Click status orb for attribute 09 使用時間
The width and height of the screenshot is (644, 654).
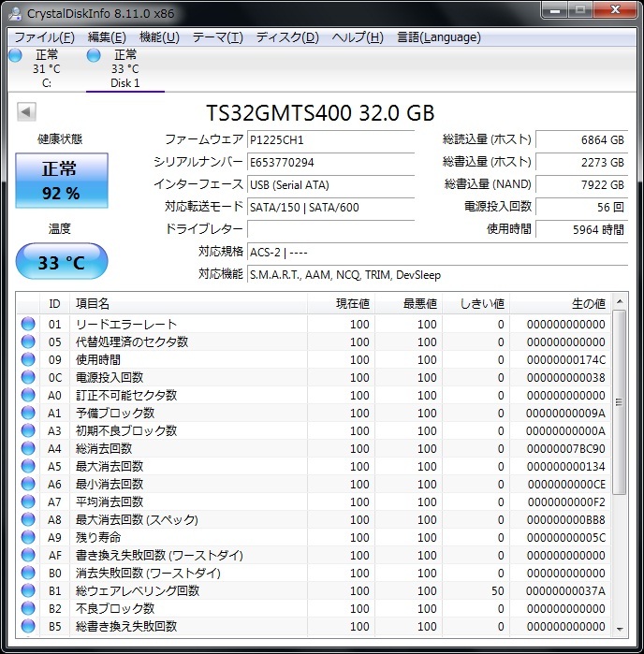point(28,360)
